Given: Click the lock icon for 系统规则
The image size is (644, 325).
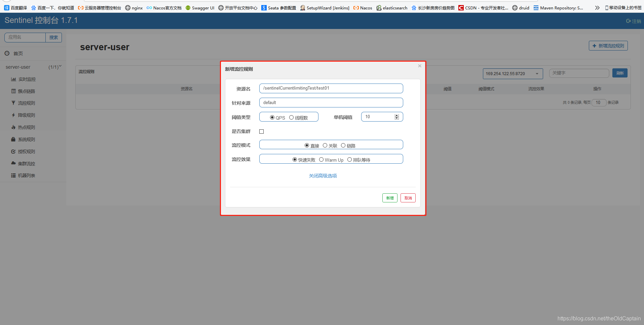Looking at the screenshot, I should point(13,139).
